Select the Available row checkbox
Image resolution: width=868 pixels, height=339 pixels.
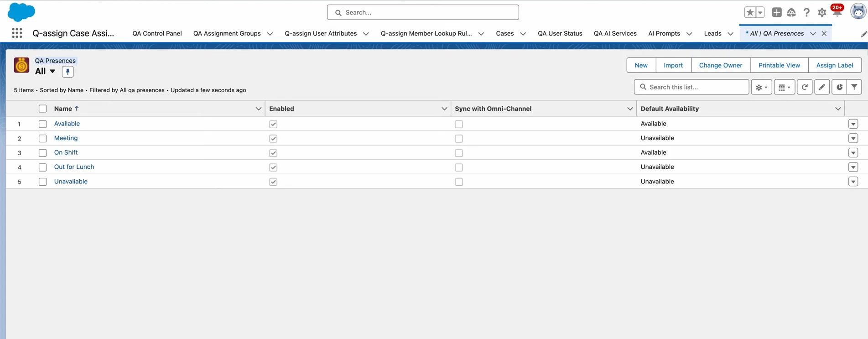point(42,124)
